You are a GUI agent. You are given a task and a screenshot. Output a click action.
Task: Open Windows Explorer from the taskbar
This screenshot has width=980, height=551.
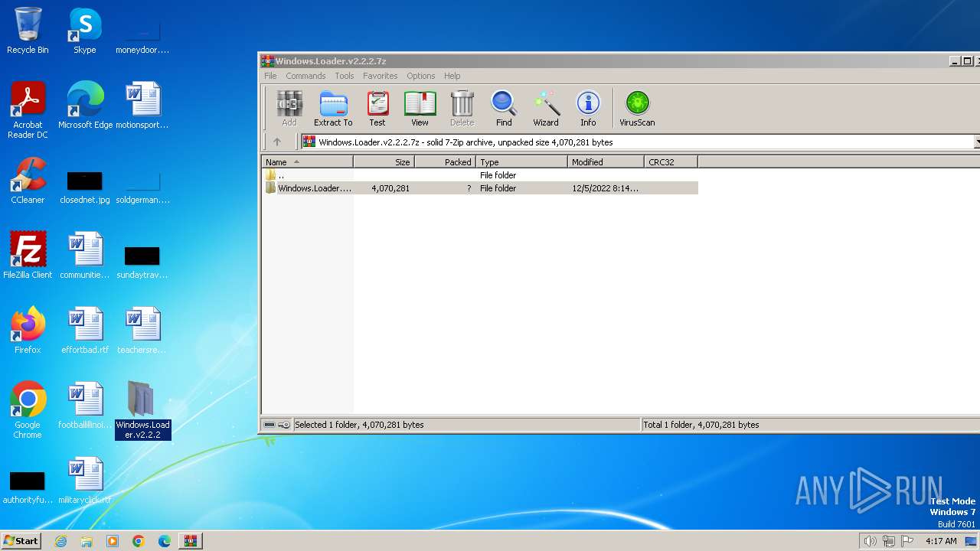87,541
